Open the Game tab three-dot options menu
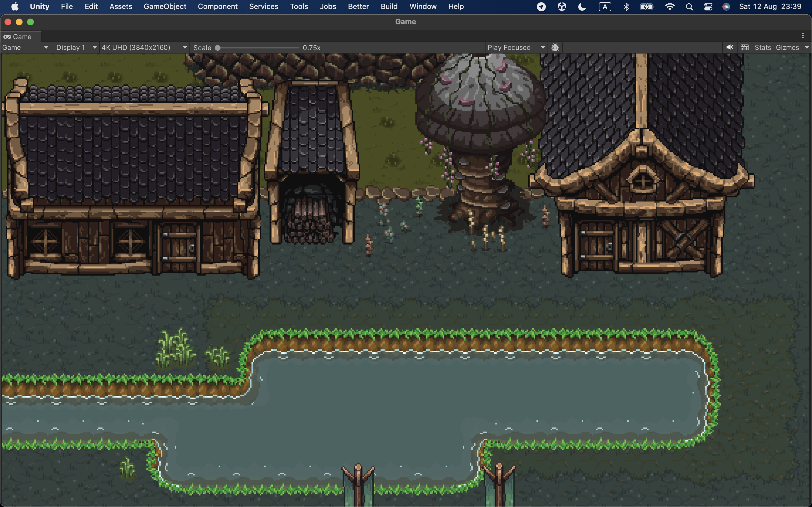This screenshot has width=812, height=507. click(803, 35)
